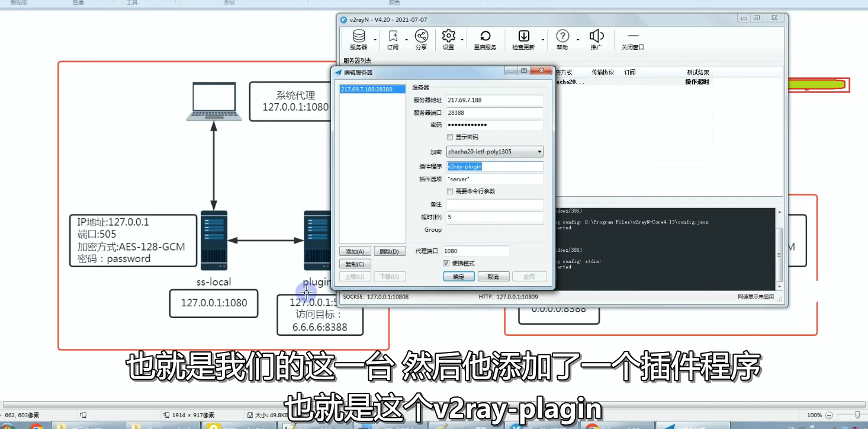Click the 检查更新 (Check update) icon
Viewport: 868px width, 429px height.
[x=523, y=40]
